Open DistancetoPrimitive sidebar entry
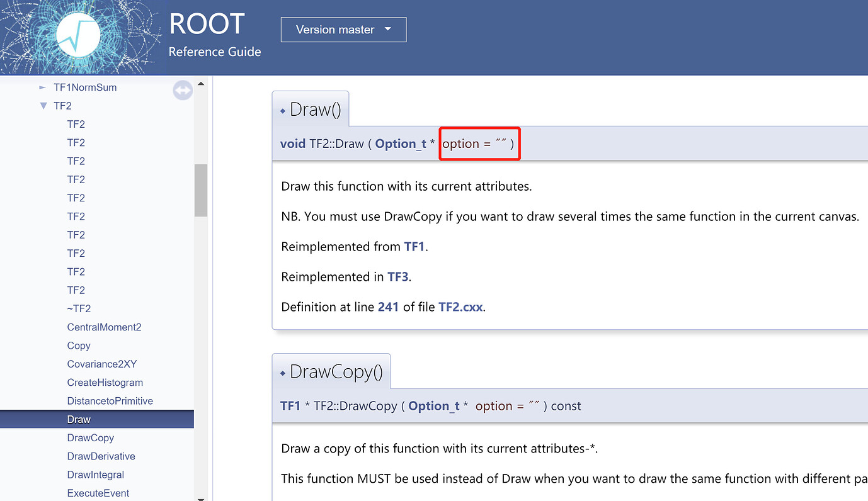868x501 pixels. tap(110, 401)
